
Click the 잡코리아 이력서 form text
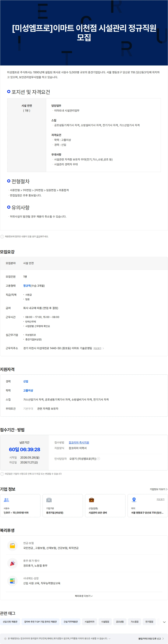point(78,448)
